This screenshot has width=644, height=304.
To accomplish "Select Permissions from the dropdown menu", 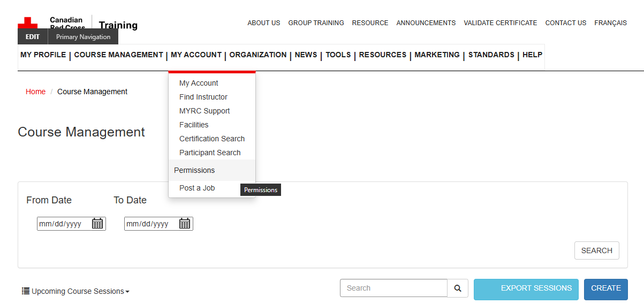I will click(194, 170).
